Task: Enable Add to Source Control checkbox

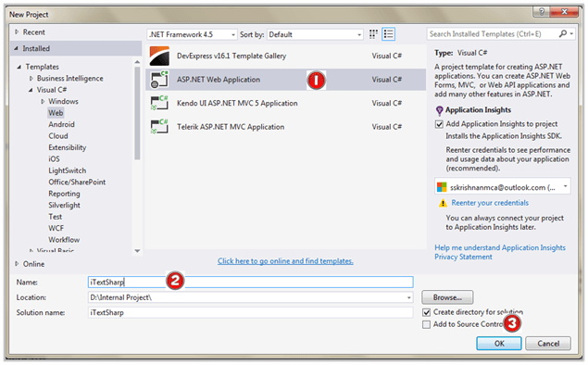Action: pos(426,324)
